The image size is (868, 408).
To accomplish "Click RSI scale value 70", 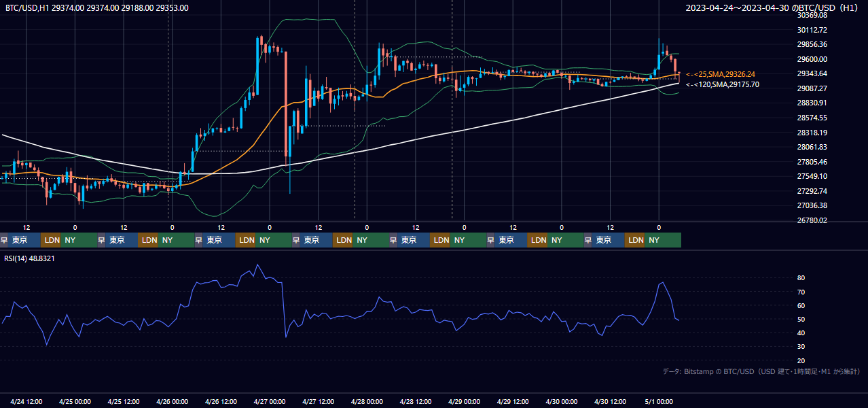I will 801,292.
